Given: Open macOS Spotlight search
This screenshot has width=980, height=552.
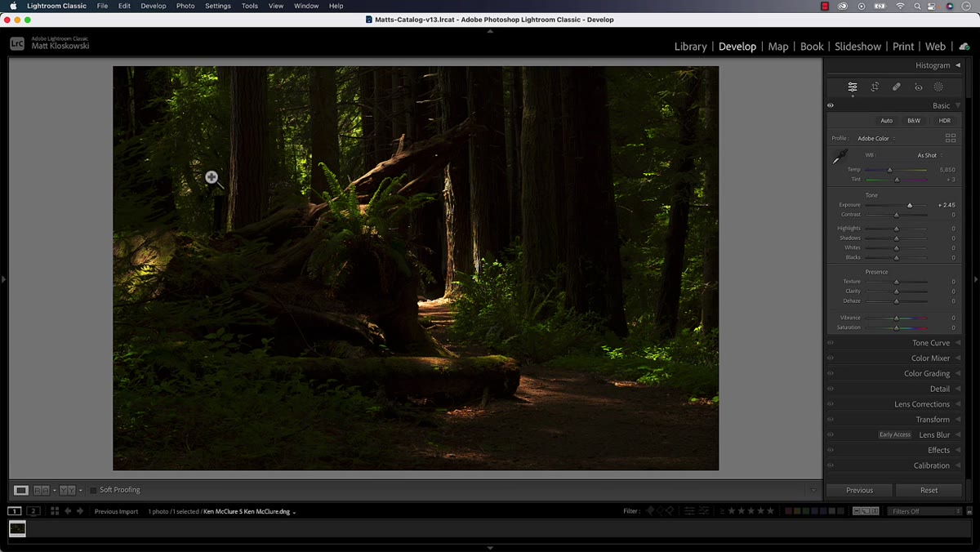Looking at the screenshot, I should click(918, 6).
